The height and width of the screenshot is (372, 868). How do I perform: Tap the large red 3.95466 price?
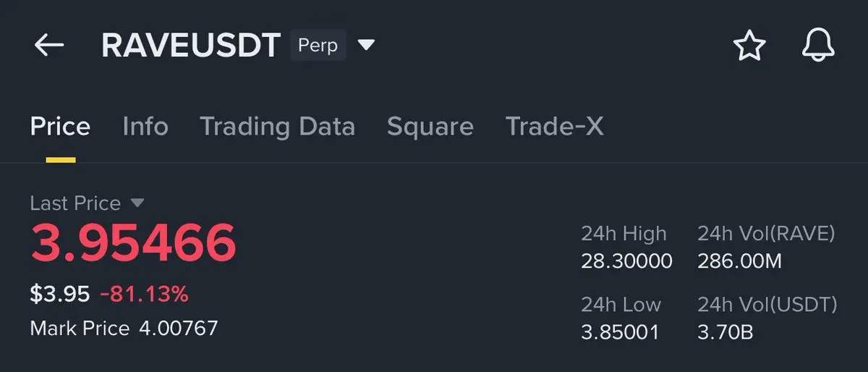coord(133,243)
